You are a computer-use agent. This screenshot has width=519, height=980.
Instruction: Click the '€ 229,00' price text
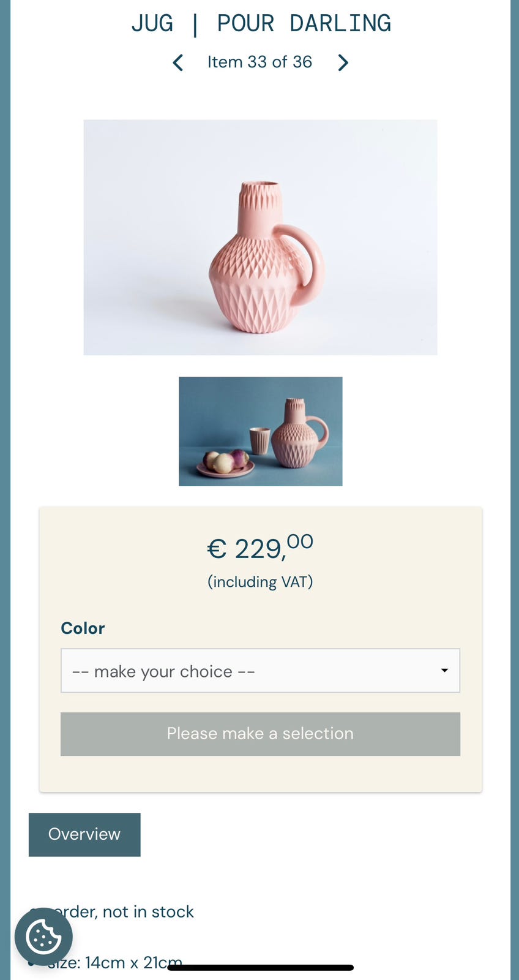(x=259, y=548)
